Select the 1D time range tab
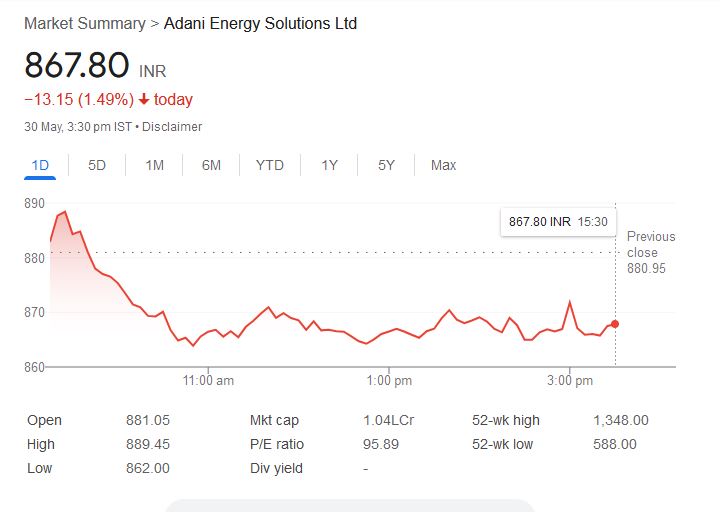This screenshot has width=720, height=512. pos(40,165)
